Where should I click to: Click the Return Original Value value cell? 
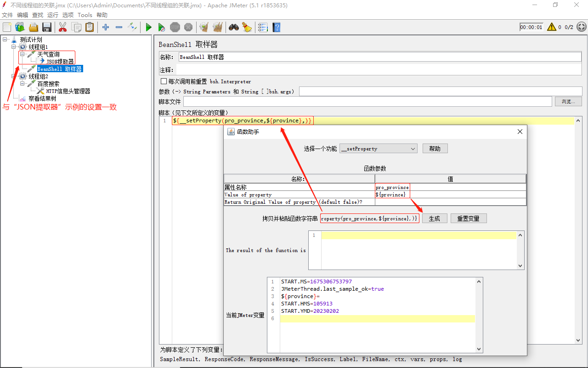[450, 202]
